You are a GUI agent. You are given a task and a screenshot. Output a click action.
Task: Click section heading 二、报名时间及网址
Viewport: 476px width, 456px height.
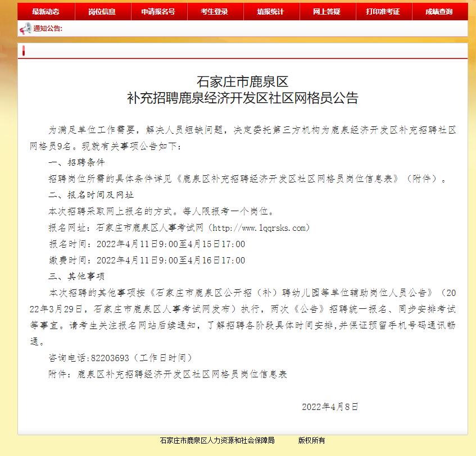click(x=91, y=195)
